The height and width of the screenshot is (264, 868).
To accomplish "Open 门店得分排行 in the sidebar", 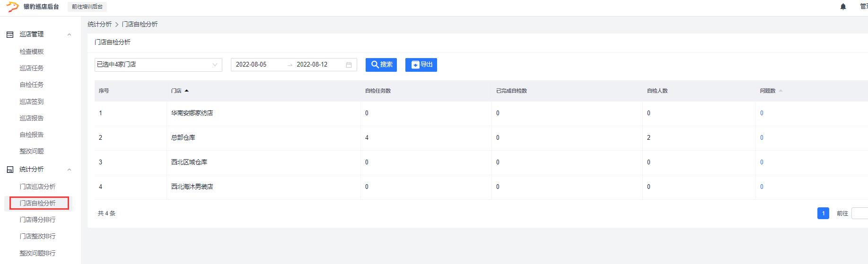I will (37, 220).
